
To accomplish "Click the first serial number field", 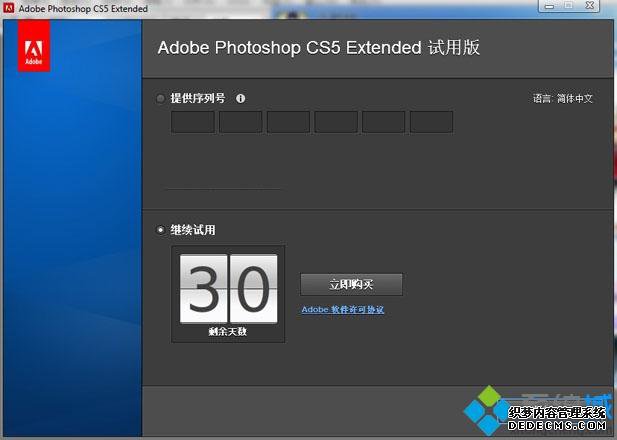I will click(x=193, y=122).
